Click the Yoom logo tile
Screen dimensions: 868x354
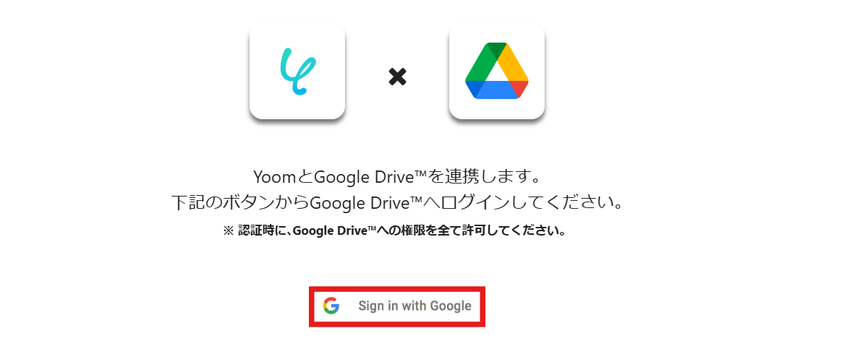coord(297,72)
